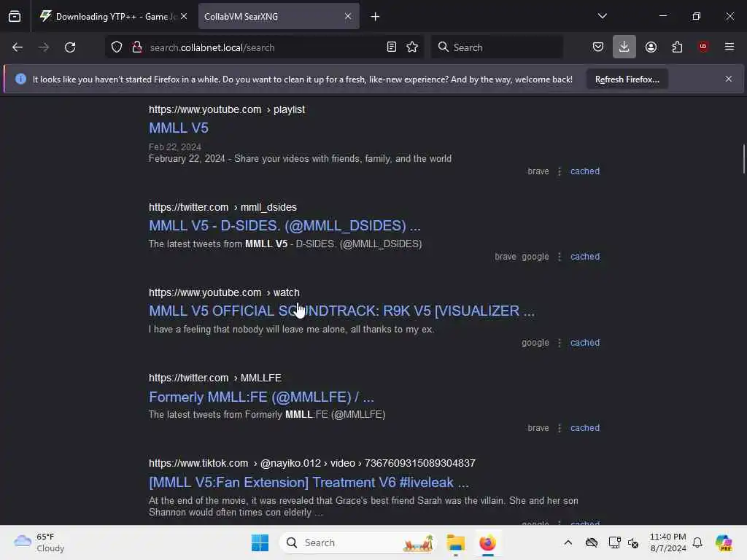The width and height of the screenshot is (747, 560).
Task: Close the Downloading YTP++ tab
Action: [184, 16]
